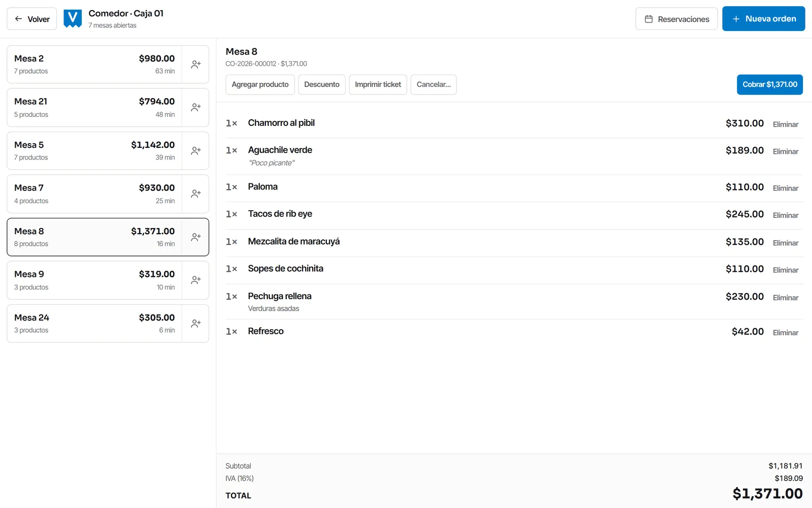Click the add-guest icon on Mesa 7
Image resolution: width=812 pixels, height=508 pixels.
[195, 194]
